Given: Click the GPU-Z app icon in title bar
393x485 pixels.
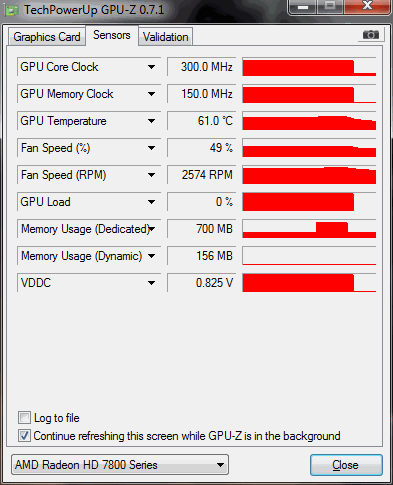Looking at the screenshot, I should click(x=12, y=11).
